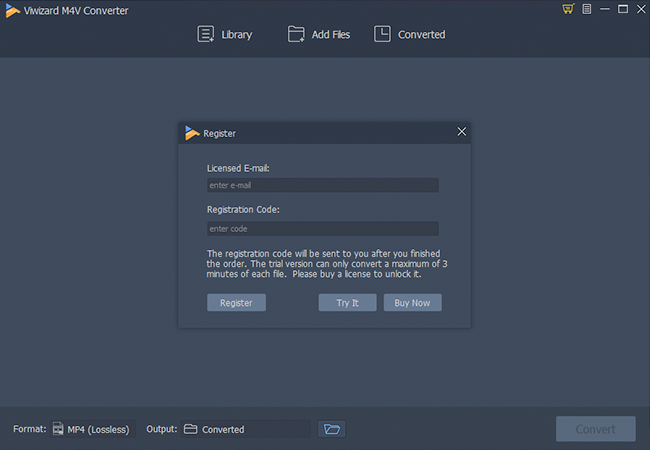The height and width of the screenshot is (450, 650).
Task: Click the Add Files folder icon
Action: [x=296, y=34]
